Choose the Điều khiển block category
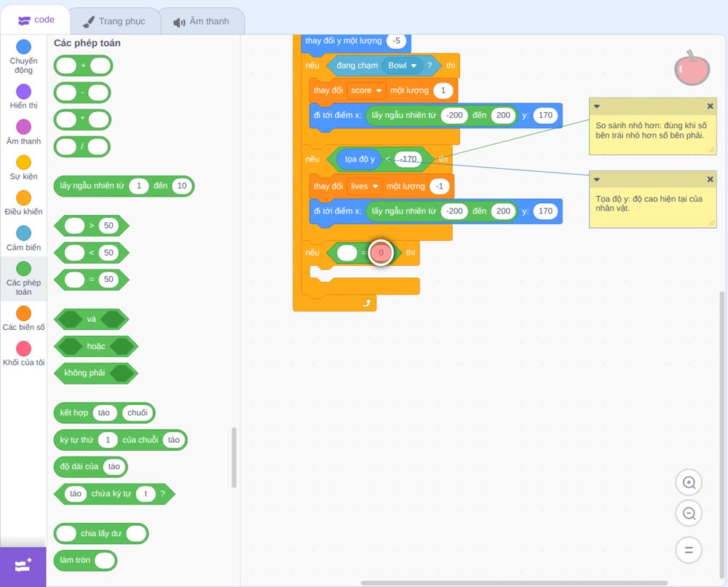This screenshot has height=587, width=728. (24, 203)
